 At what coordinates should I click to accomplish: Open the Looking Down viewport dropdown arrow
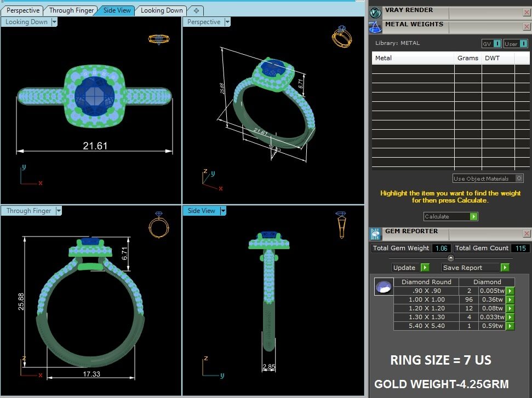tap(54, 22)
